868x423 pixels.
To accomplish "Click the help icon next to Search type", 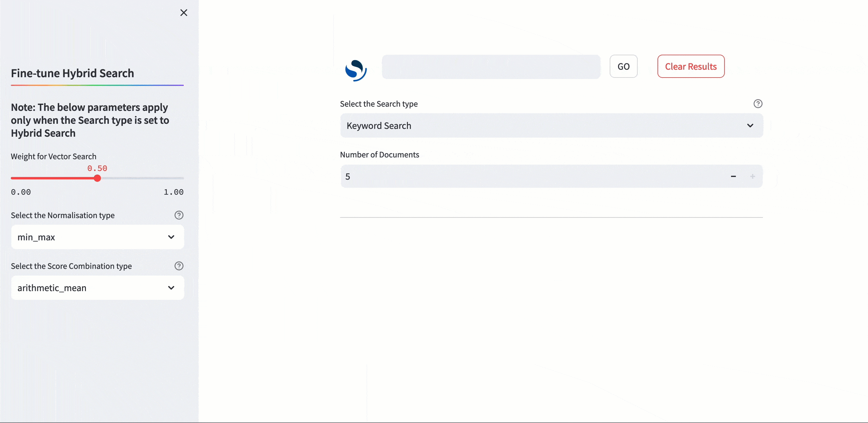I will pyautogui.click(x=758, y=103).
